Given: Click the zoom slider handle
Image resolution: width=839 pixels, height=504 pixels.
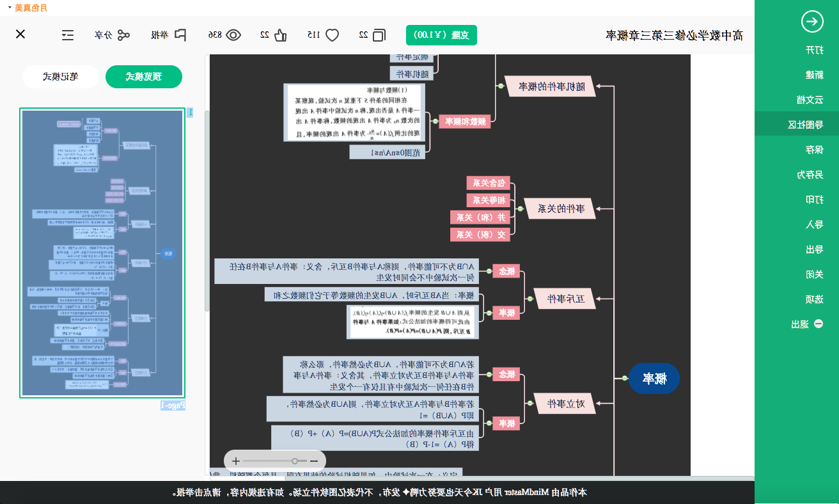Looking at the screenshot, I should pos(295,461).
